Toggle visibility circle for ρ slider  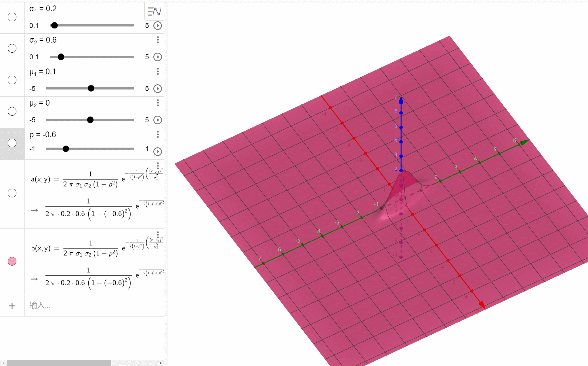pyautogui.click(x=12, y=143)
